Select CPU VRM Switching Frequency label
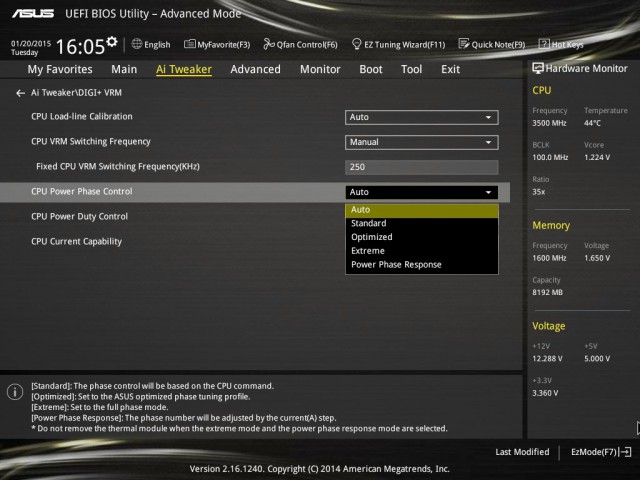 (91, 142)
